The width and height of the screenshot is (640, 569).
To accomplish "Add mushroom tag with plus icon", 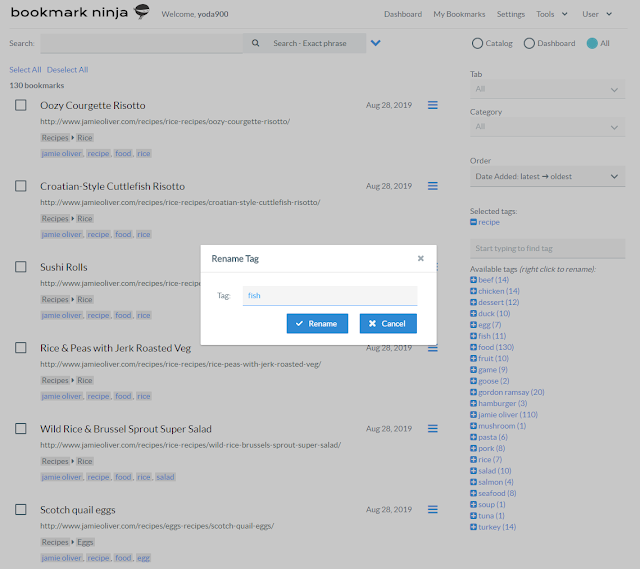I will [x=473, y=426].
